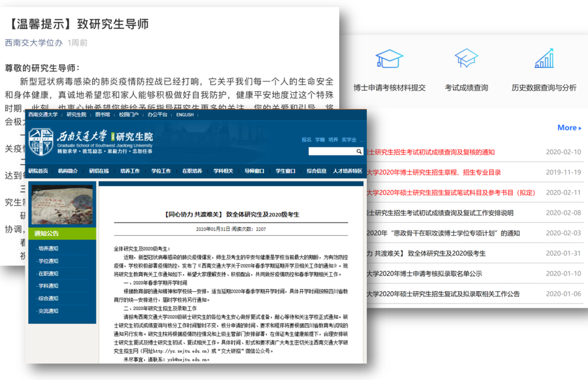588x380 pixels.
Task: Open 校园门户 from the top bar
Action: (x=129, y=115)
